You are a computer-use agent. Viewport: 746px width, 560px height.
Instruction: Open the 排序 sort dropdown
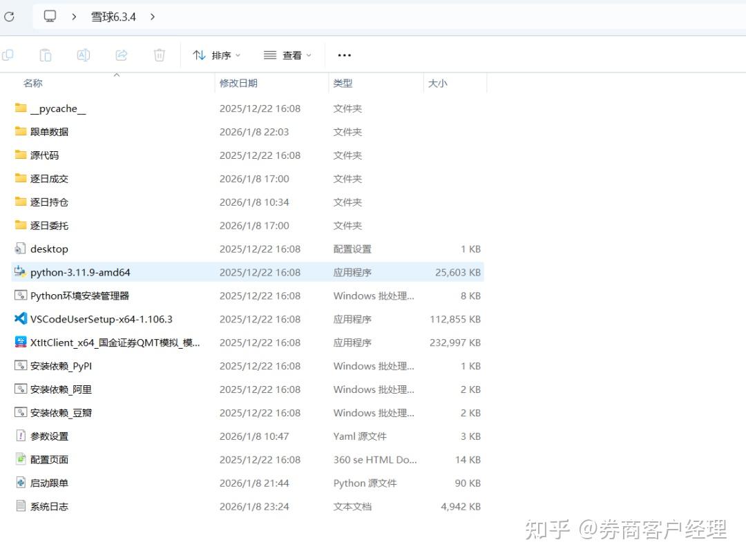pyautogui.click(x=216, y=55)
